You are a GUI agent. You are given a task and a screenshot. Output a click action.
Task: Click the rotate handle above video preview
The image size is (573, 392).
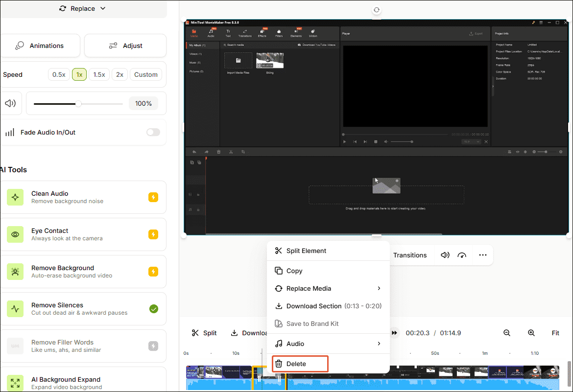click(377, 10)
